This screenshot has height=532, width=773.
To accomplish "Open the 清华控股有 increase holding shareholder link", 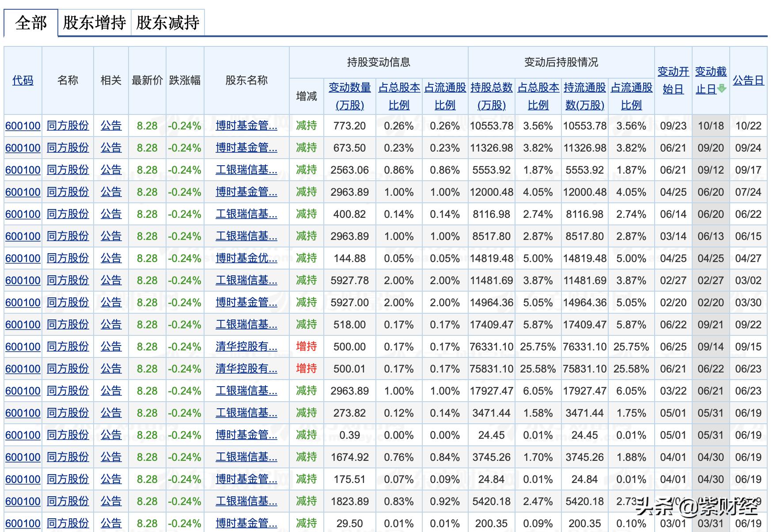I will coord(246,346).
